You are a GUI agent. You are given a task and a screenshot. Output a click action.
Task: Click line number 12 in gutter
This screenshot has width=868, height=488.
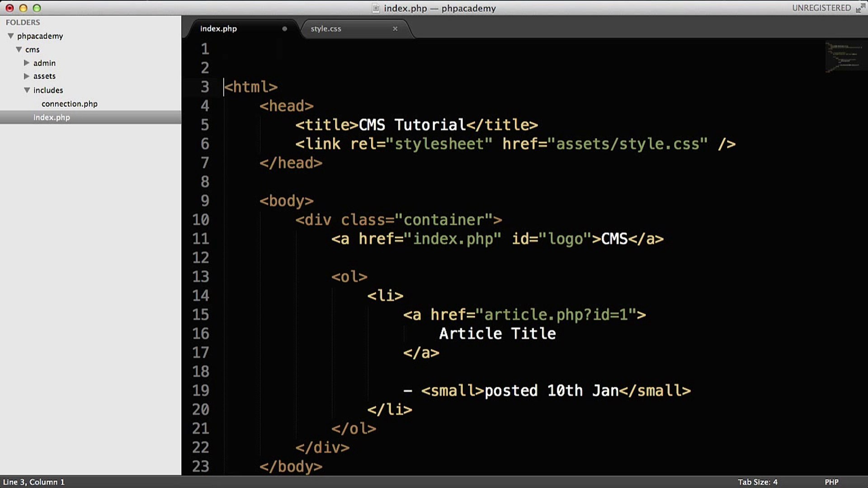[201, 258]
